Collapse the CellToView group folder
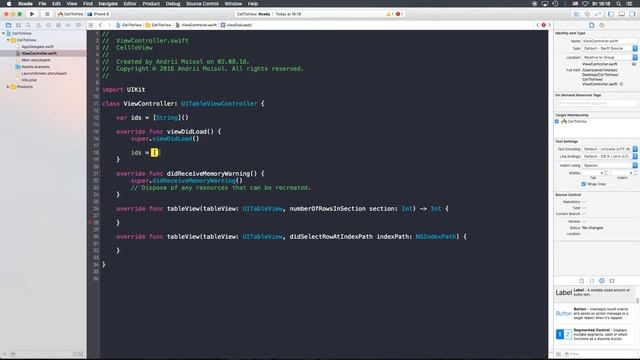 (8, 40)
